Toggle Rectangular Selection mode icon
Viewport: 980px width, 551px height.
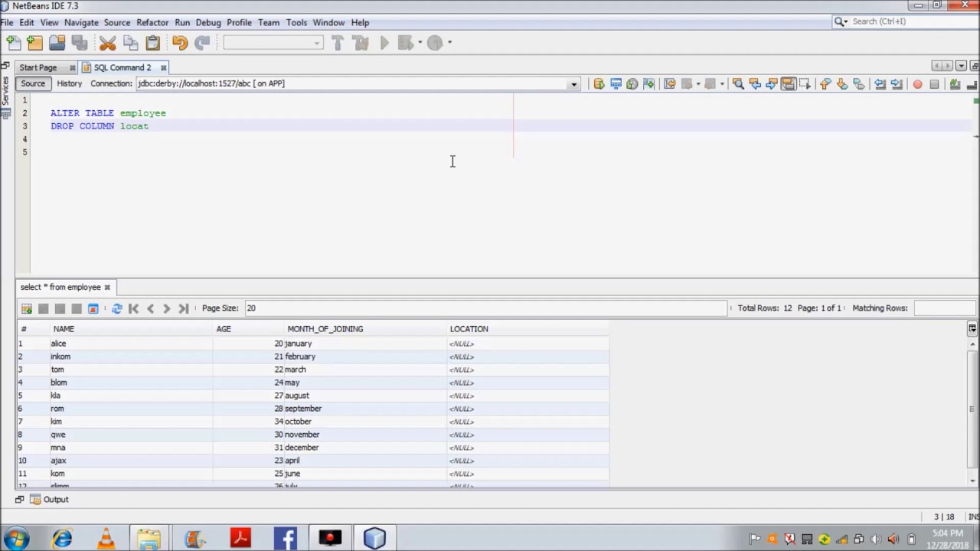[x=805, y=84]
